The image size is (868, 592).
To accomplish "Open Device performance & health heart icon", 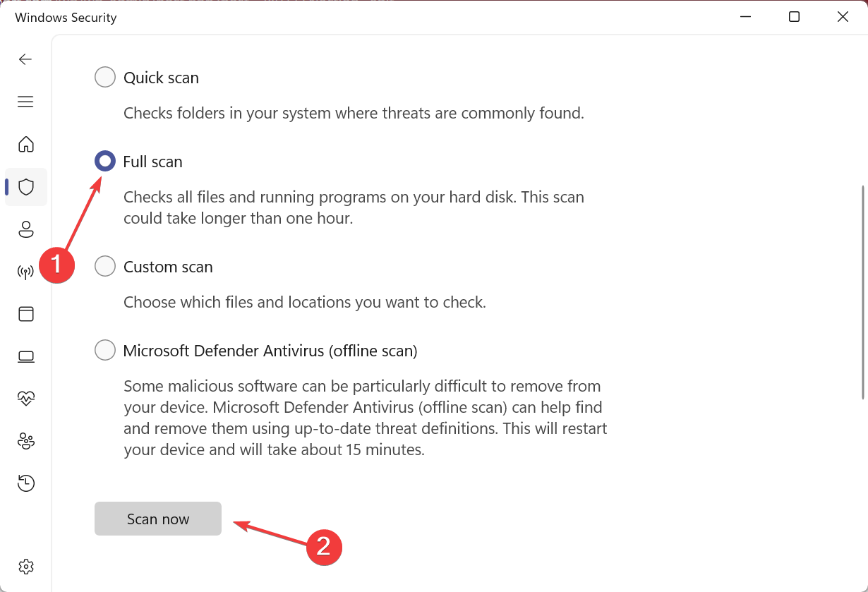I will (x=26, y=399).
